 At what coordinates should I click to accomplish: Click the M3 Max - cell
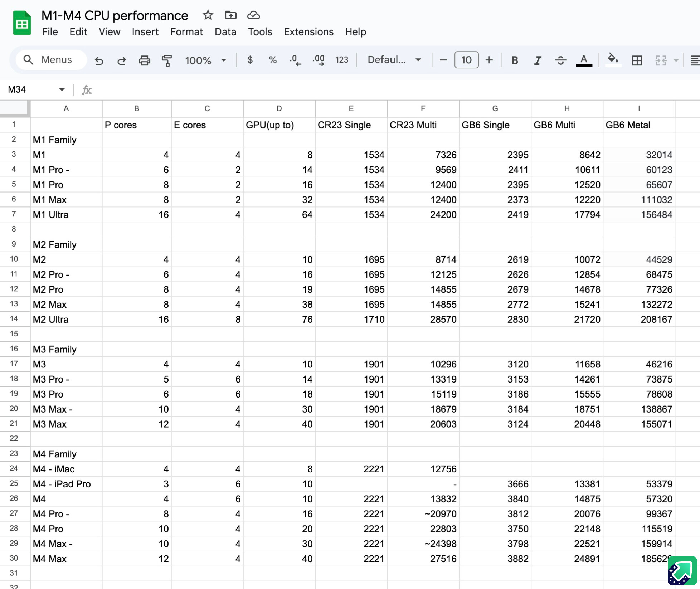pos(66,409)
